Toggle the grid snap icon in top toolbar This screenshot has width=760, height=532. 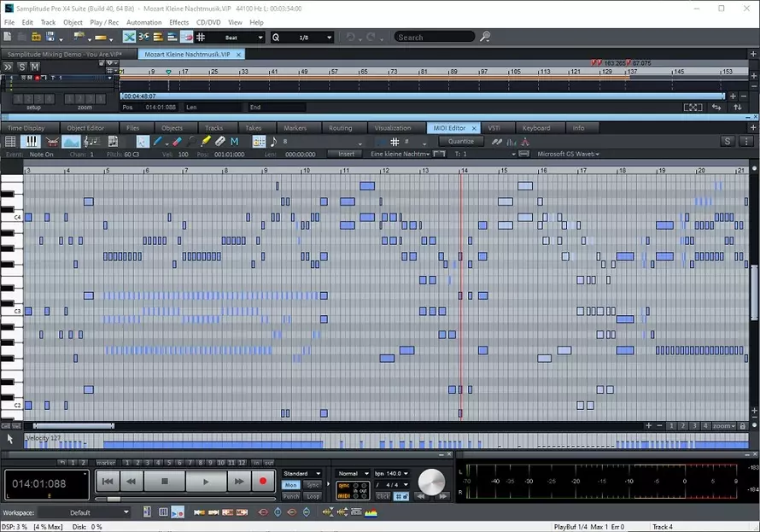(201, 37)
